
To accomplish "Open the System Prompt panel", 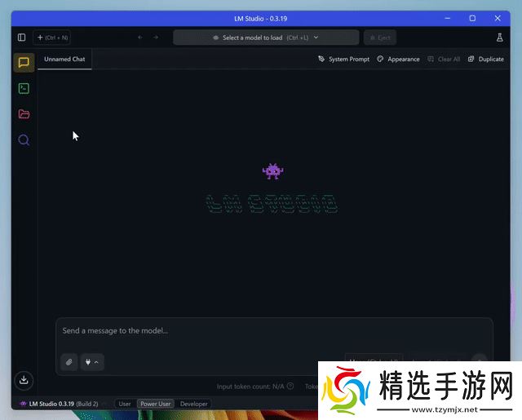I will [343, 60].
